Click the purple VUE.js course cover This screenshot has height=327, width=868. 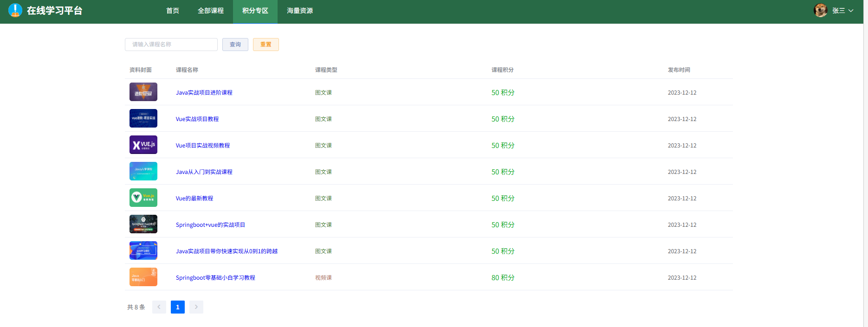tap(143, 145)
